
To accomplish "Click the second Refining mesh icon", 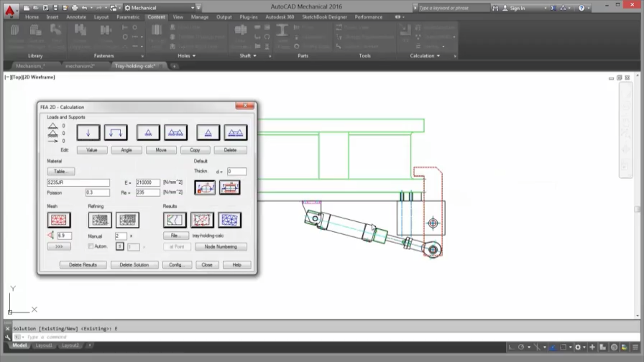I will tap(127, 220).
